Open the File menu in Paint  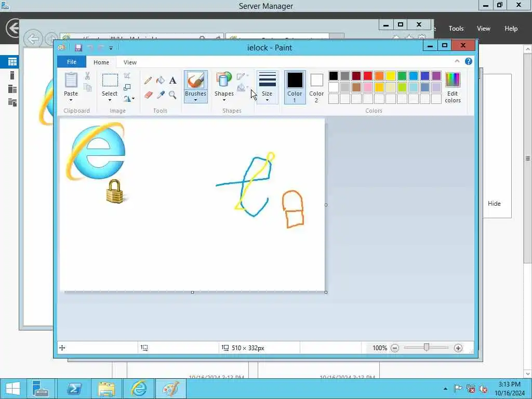72,62
